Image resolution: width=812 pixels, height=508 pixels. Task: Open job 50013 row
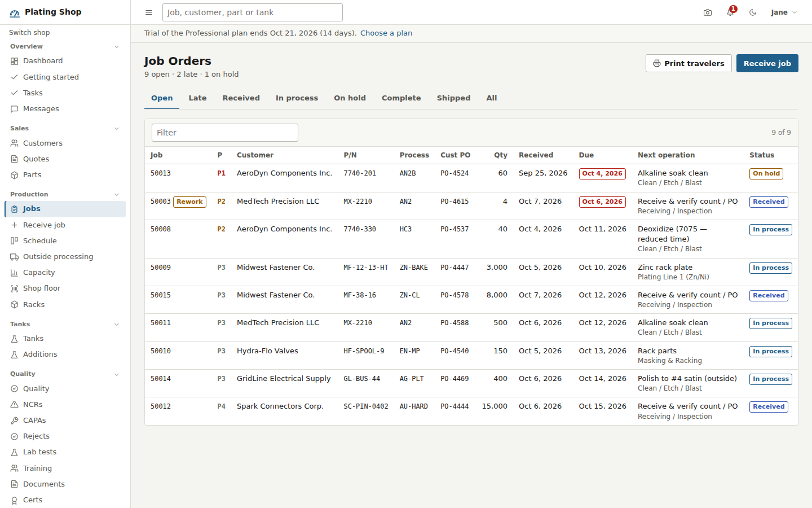(471, 178)
